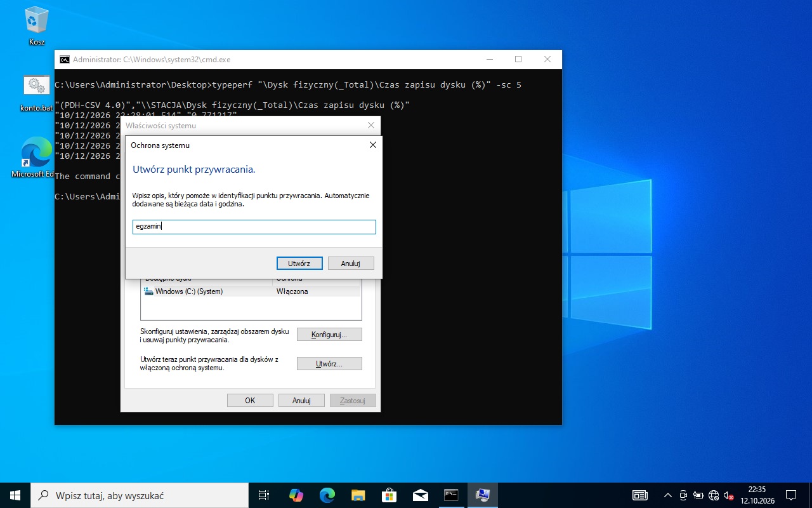The height and width of the screenshot is (508, 812).
Task: Open the Kosz recycle bin icon
Action: pos(37,26)
